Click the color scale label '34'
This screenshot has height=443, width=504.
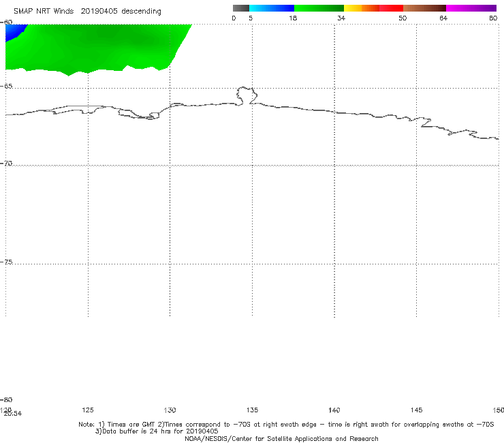pyautogui.click(x=341, y=18)
